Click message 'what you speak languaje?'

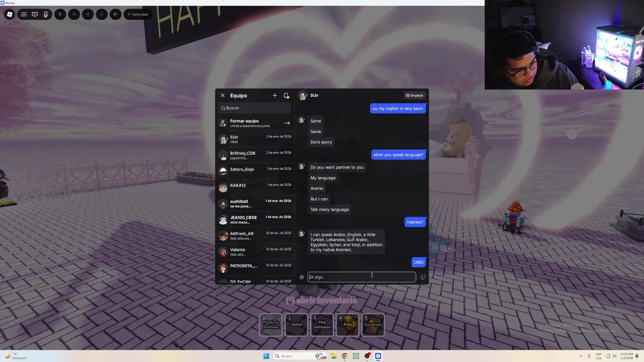coord(398,155)
